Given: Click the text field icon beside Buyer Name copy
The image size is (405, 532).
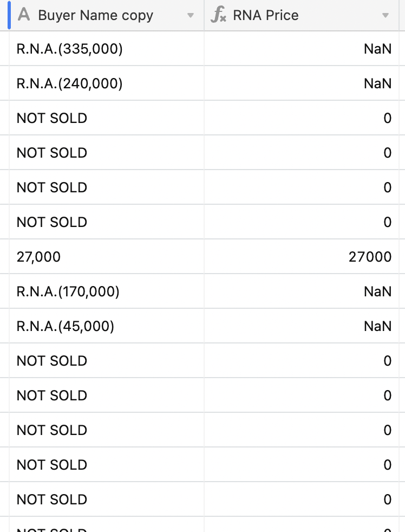Looking at the screenshot, I should (x=24, y=15).
